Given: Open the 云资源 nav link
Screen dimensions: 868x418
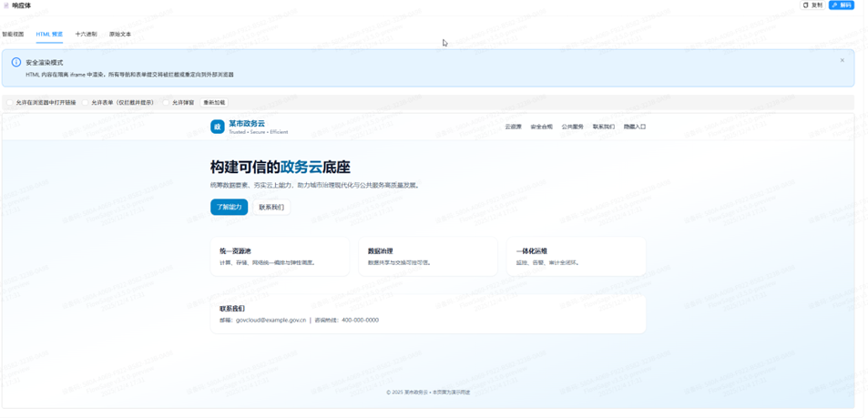Looking at the screenshot, I should click(513, 127).
